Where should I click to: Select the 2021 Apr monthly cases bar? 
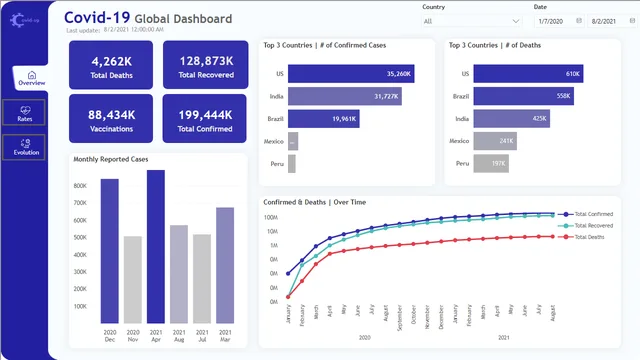[156, 247]
